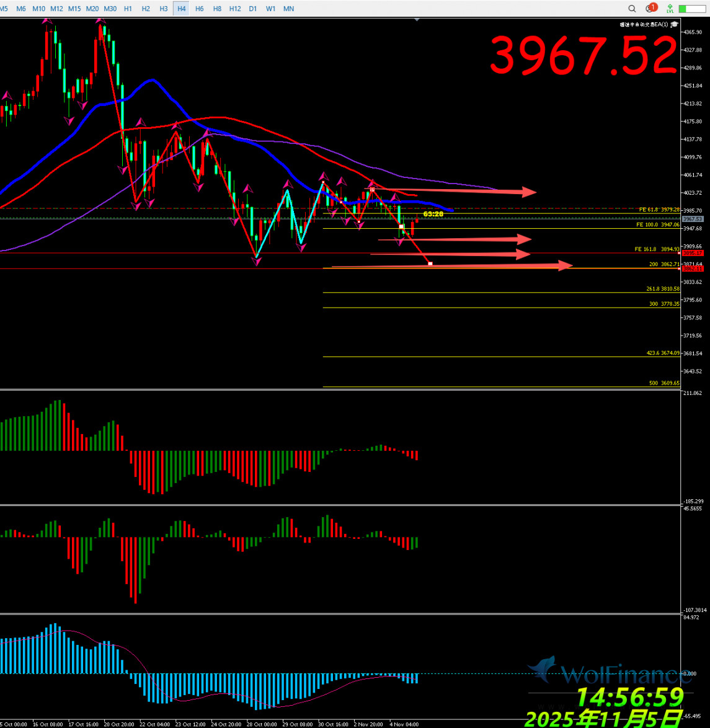Click the connection status battery bar
Screen dimensions: 710x728
[x=692, y=9]
